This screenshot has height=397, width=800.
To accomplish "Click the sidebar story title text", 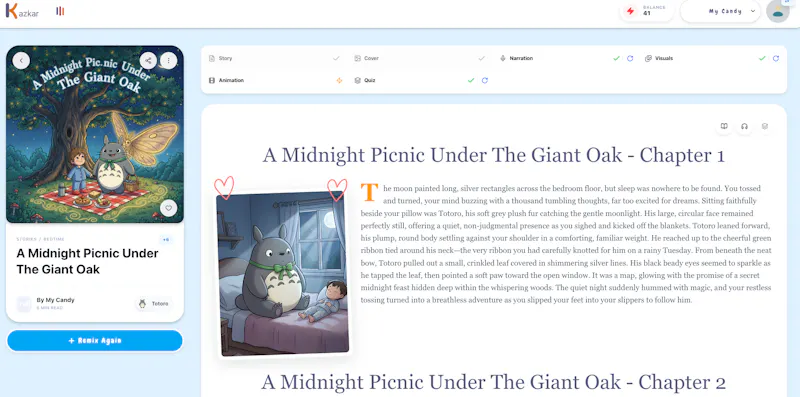I will click(87, 261).
